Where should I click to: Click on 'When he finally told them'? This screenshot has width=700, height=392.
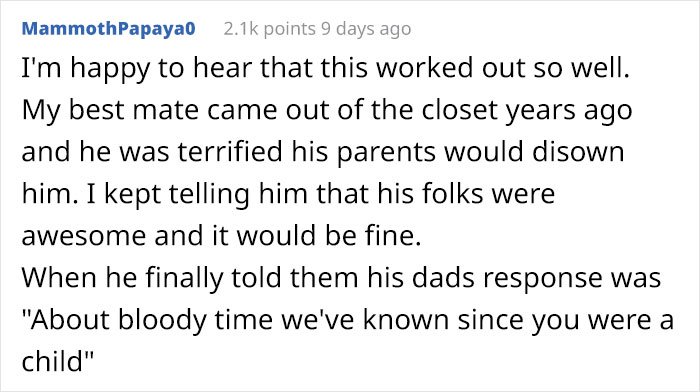point(190,279)
